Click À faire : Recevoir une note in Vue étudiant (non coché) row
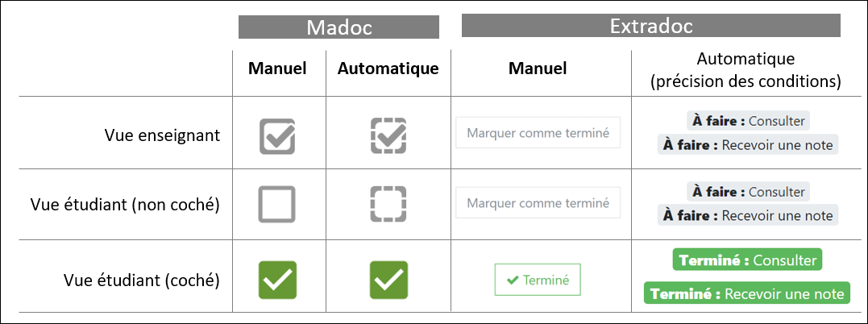 (746, 215)
